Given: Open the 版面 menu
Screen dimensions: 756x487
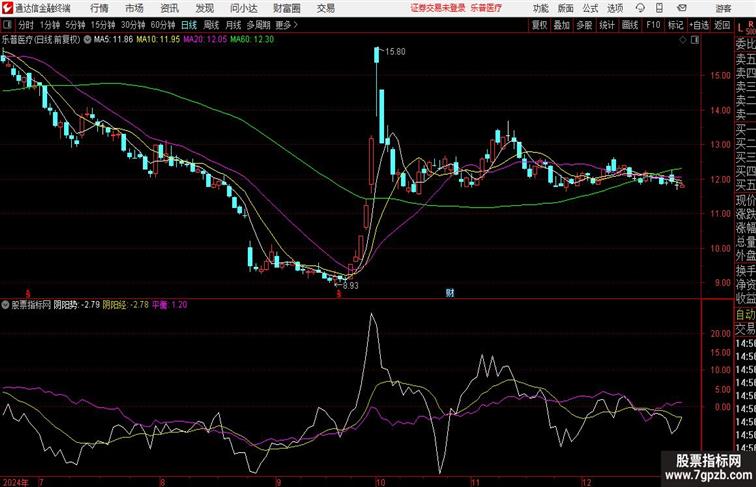Looking at the screenshot, I should (x=566, y=8).
